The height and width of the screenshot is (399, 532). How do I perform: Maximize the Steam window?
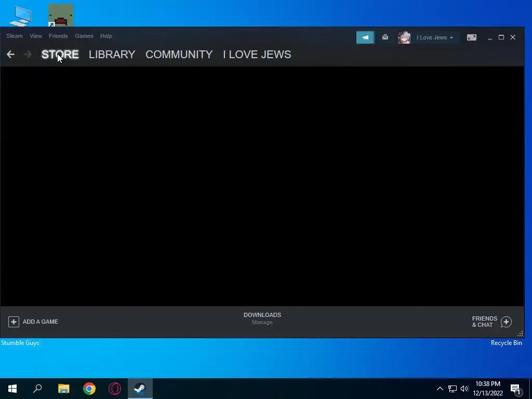[x=501, y=37]
